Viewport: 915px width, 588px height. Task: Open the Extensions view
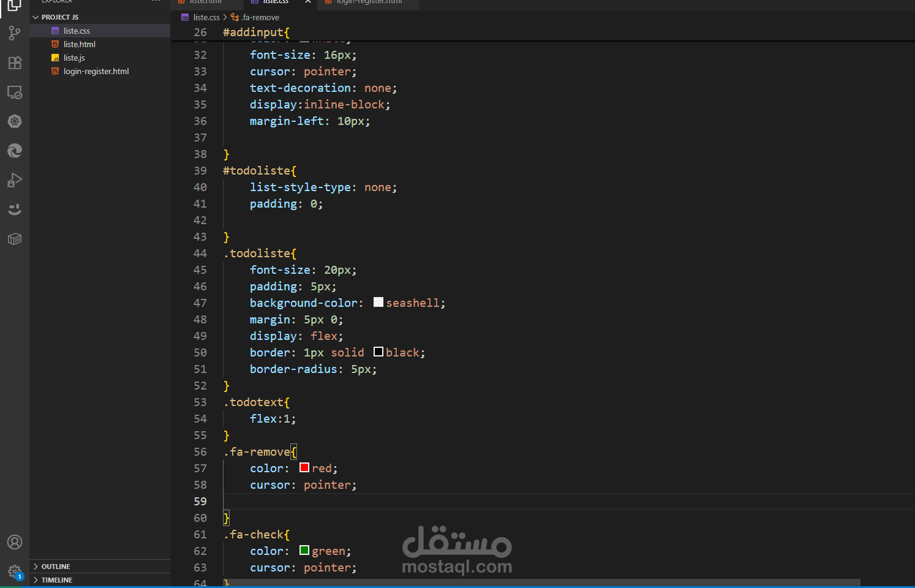(15, 62)
